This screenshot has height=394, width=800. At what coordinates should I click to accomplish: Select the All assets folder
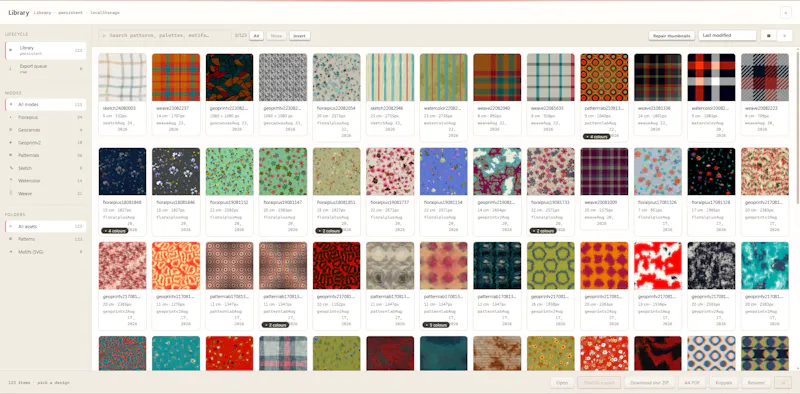click(45, 227)
